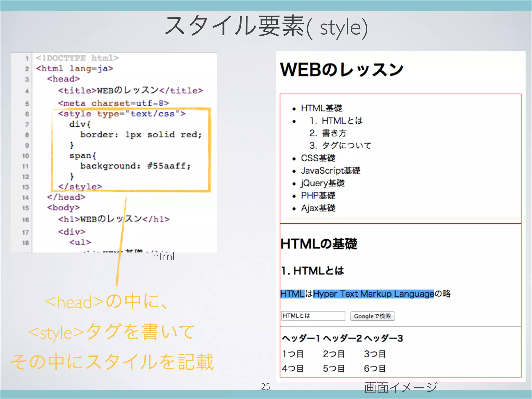Click the '画面イメージ' caption
Screen dimensions: 532x399
click(401, 388)
